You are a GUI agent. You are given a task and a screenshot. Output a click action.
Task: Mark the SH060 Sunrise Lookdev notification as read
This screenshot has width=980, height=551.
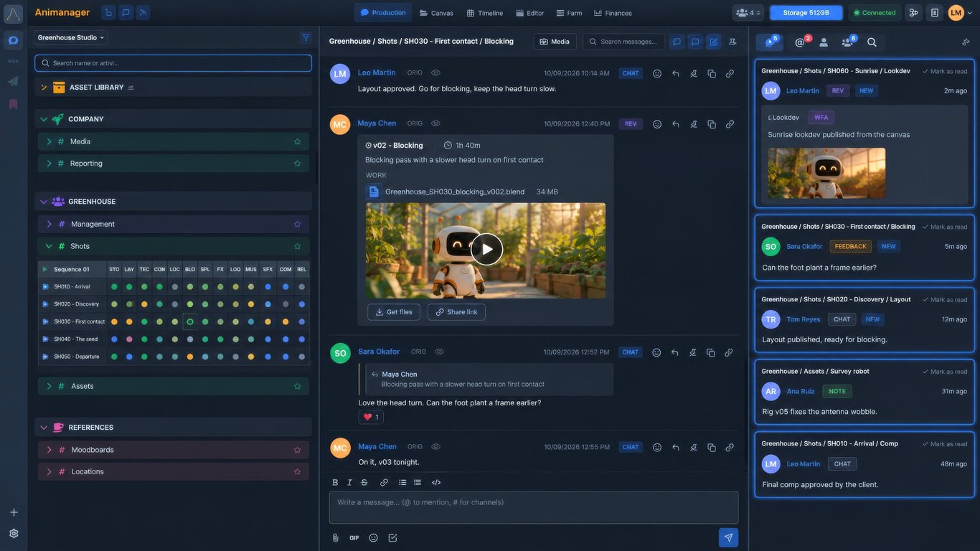pyautogui.click(x=945, y=71)
